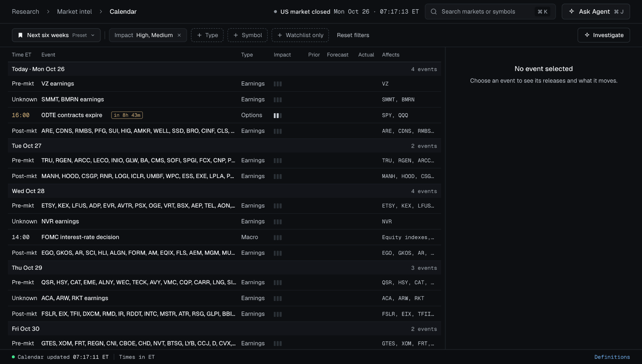Open the Type filter chip
This screenshot has width=642, height=364.
coord(207,35)
